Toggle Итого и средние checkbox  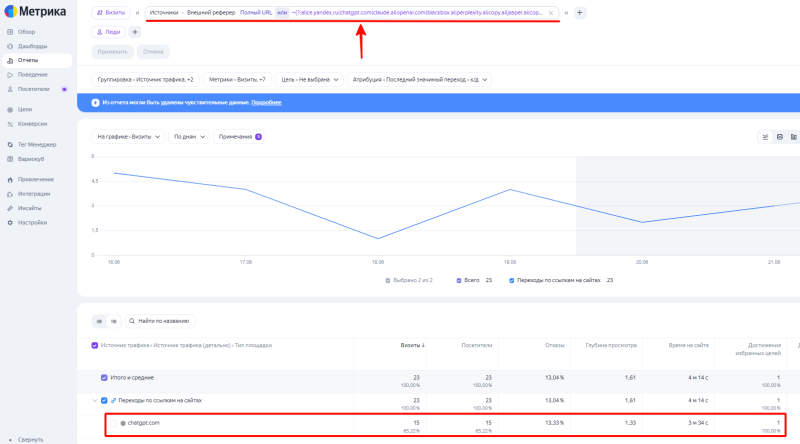click(x=104, y=378)
